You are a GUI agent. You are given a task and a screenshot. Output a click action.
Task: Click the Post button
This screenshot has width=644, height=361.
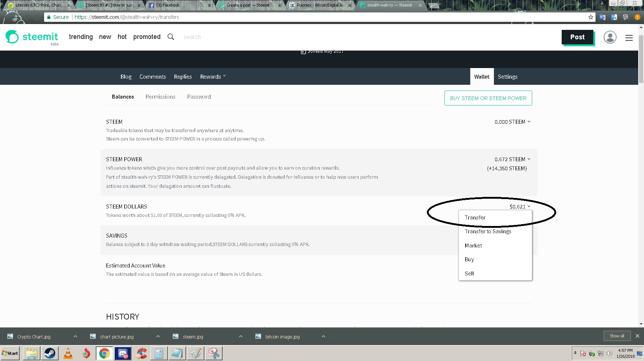point(577,37)
